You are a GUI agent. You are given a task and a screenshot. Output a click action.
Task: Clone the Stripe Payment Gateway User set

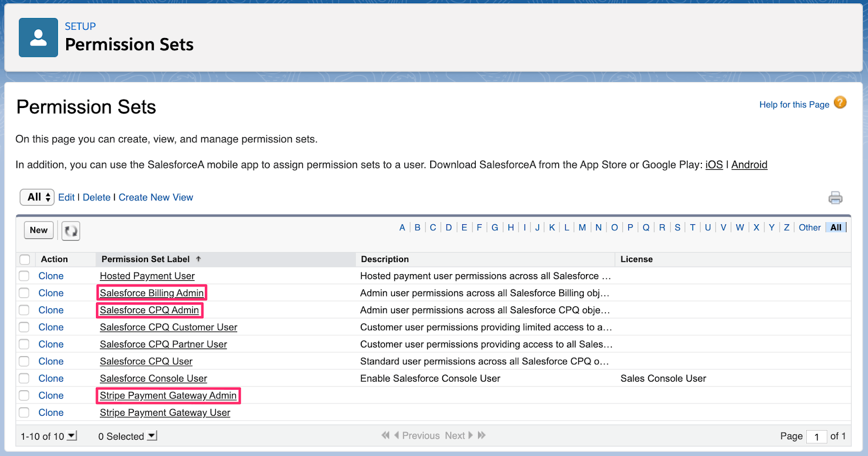coord(51,413)
